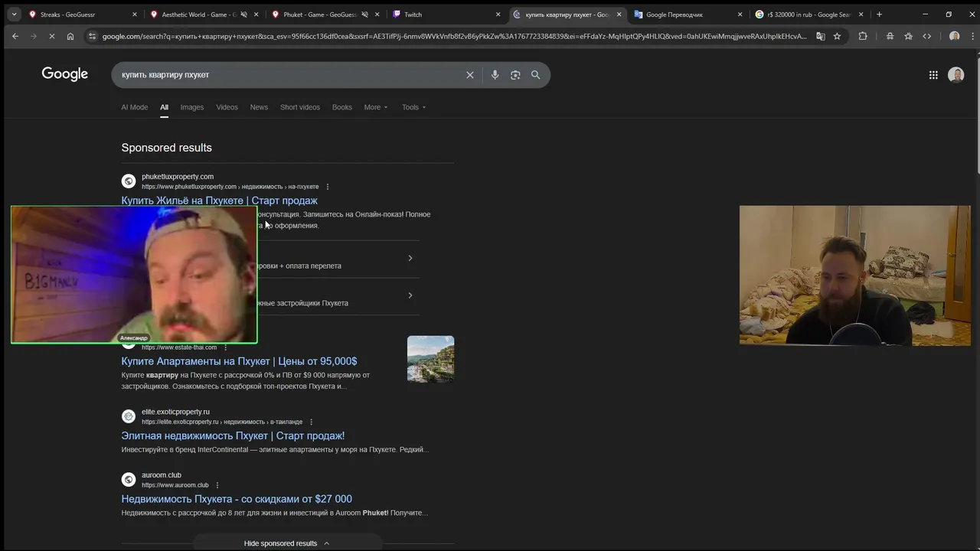Bookmark this page with the star icon

pyautogui.click(x=837, y=36)
